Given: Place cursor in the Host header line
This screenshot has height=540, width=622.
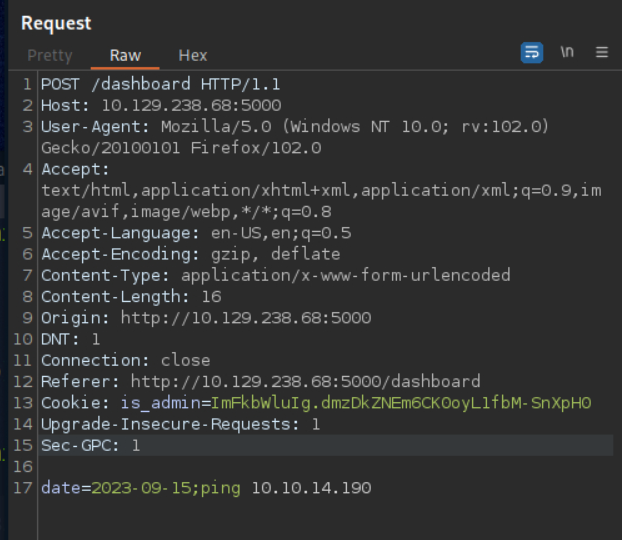Looking at the screenshot, I should tap(160, 105).
